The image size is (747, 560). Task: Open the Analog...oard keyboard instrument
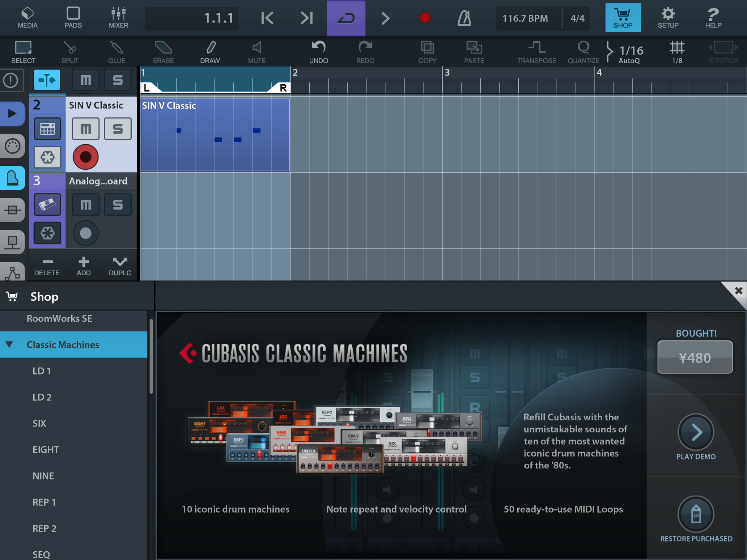[x=47, y=204]
